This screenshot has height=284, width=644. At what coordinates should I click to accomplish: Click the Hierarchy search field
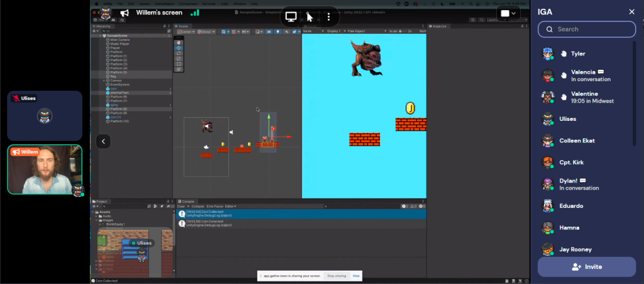pyautogui.click(x=133, y=31)
